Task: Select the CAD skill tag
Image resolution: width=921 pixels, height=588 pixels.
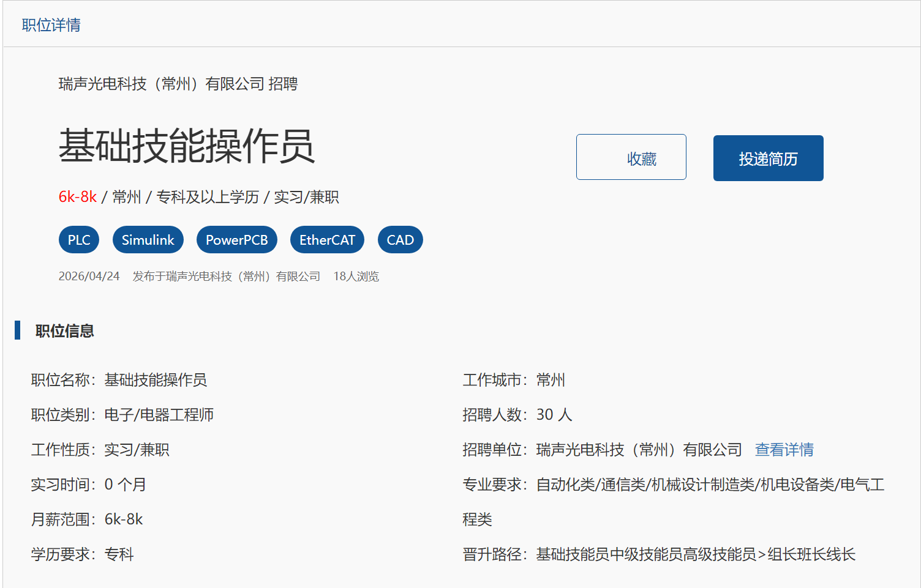Action: click(400, 240)
